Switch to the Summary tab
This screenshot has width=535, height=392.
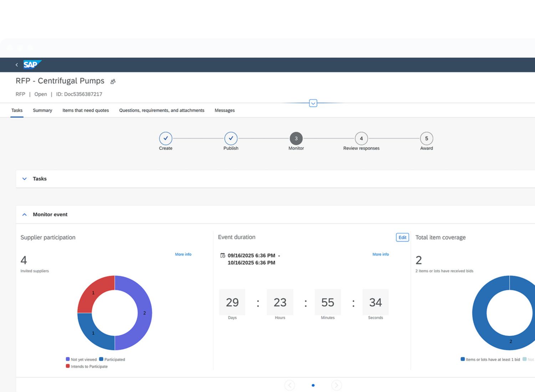42,110
